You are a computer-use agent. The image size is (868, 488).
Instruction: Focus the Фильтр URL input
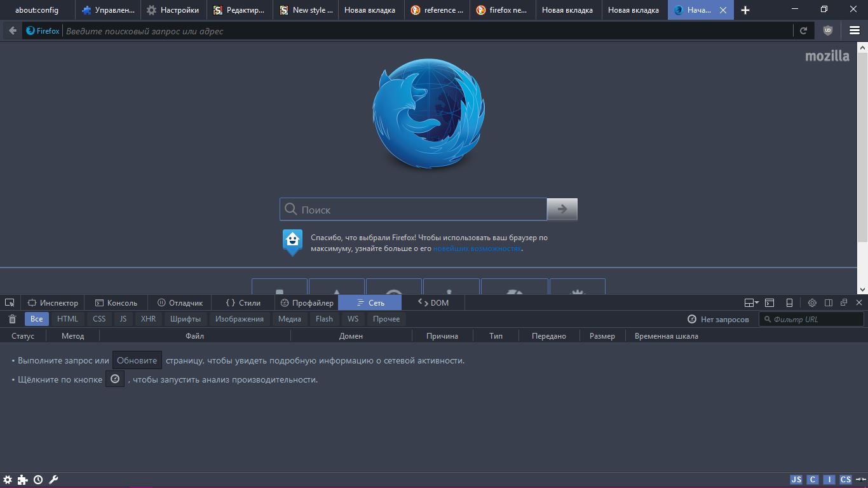click(811, 319)
